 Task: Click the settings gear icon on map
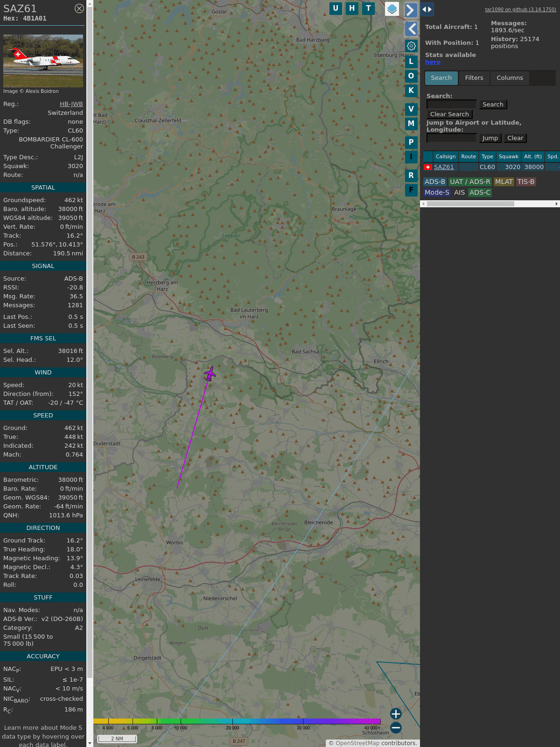[411, 46]
